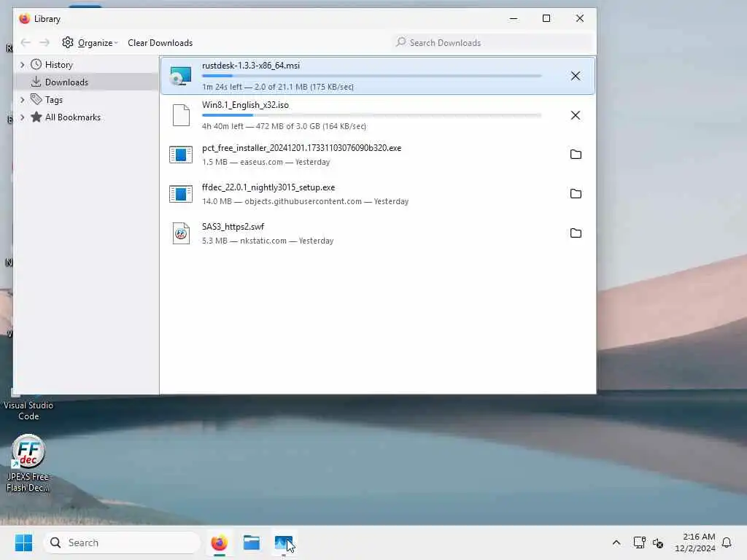
Task: Select the Win8.1_English_x32.iso file name
Action: pos(245,105)
